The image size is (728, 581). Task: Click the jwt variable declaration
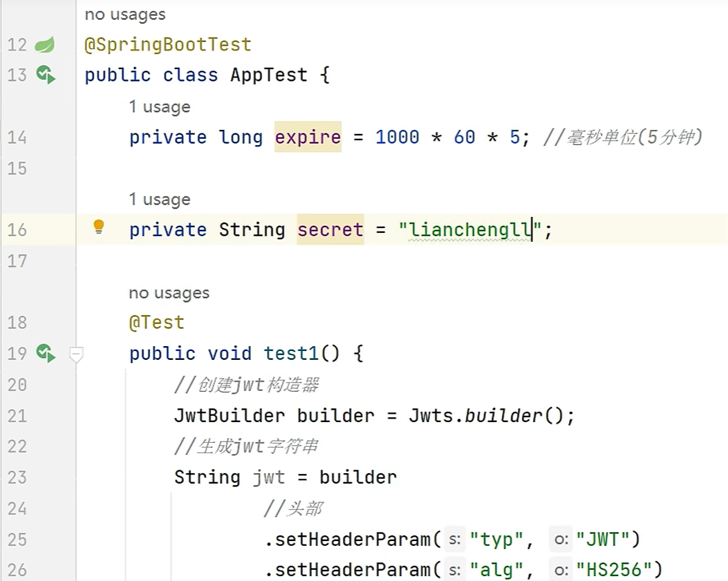(x=269, y=477)
